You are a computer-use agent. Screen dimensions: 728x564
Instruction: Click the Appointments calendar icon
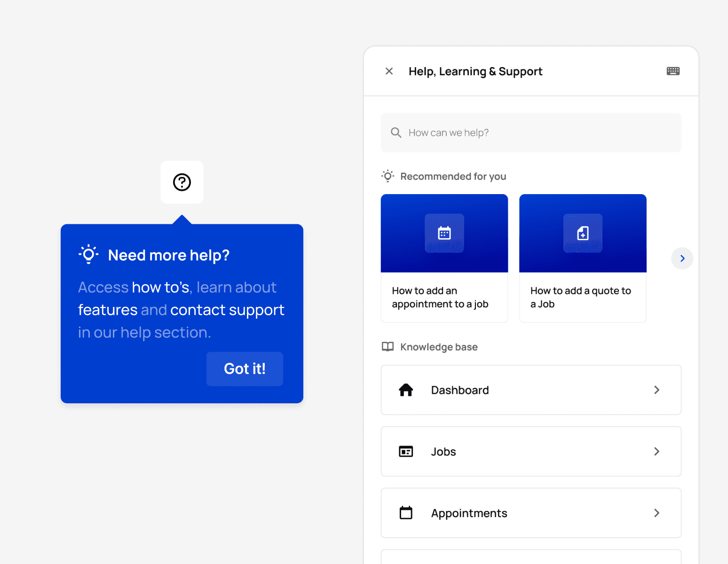tap(406, 513)
